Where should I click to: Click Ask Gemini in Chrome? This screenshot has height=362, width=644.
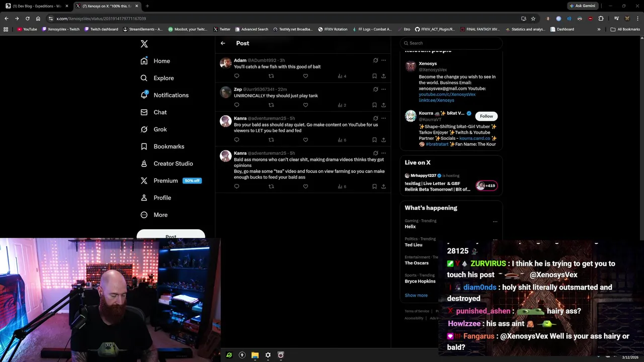coord(582,6)
